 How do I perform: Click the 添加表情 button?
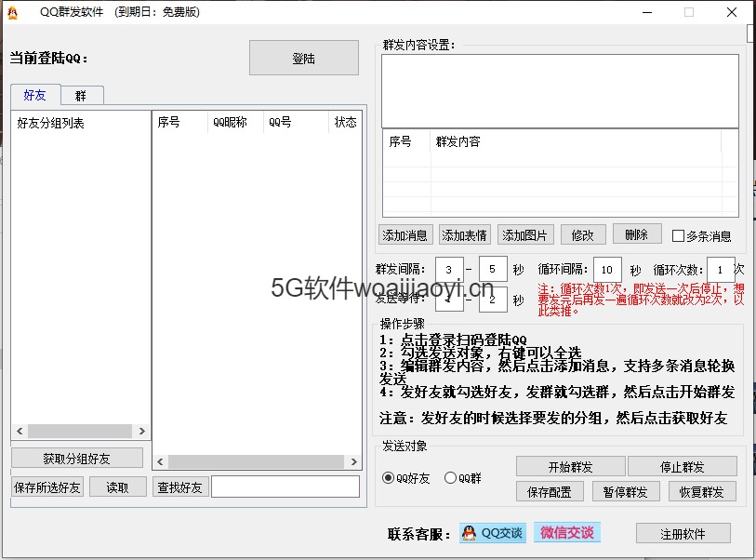tap(464, 235)
